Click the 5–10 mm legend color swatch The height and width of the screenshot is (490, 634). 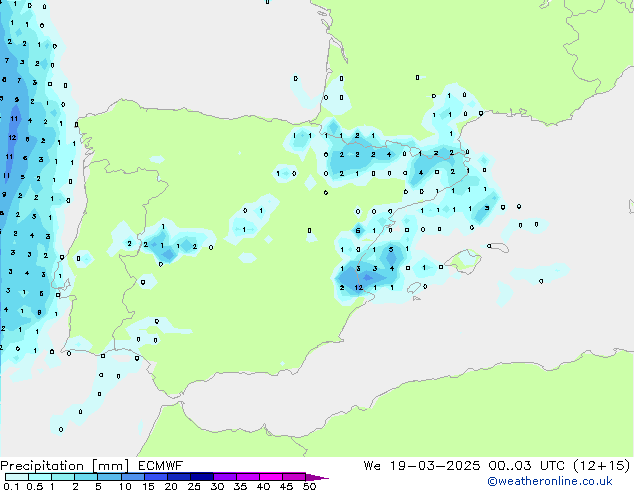click(109, 477)
